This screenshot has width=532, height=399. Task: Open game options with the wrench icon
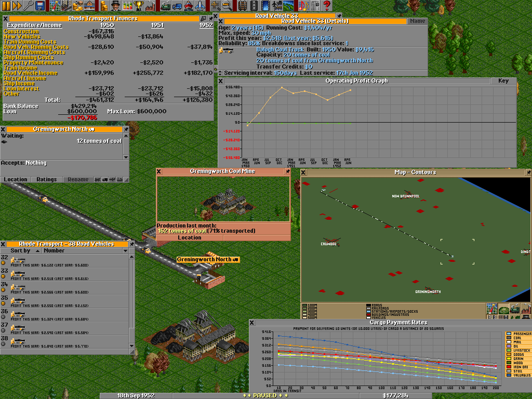click(x=28, y=5)
